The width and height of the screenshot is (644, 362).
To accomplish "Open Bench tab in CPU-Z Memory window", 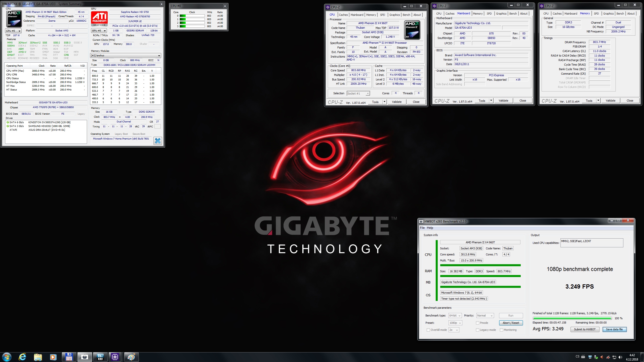I will coord(620,14).
